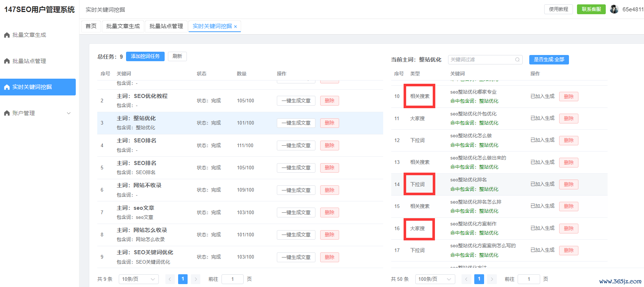Viewport: 644px width, 287px height.
Task: Go to previous page in right pagination
Action: click(466, 279)
